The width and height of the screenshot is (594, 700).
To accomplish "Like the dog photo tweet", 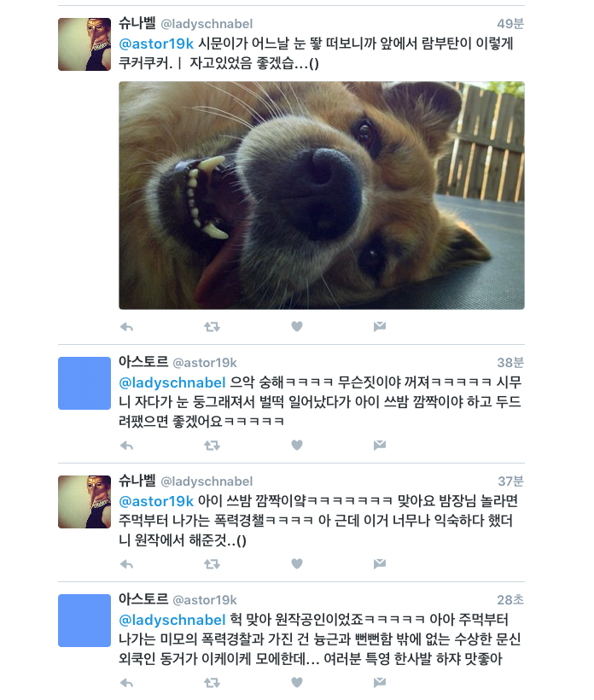I will click(x=297, y=327).
